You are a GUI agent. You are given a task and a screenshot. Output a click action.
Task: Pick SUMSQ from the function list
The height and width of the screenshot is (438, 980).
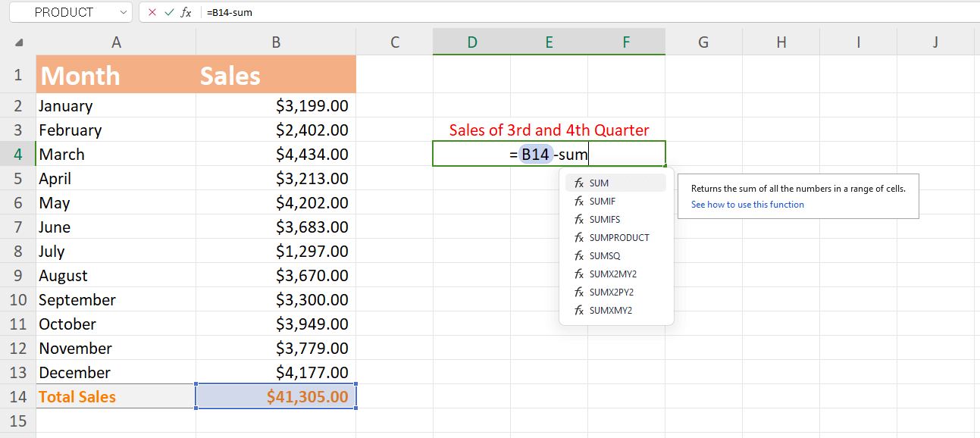603,255
